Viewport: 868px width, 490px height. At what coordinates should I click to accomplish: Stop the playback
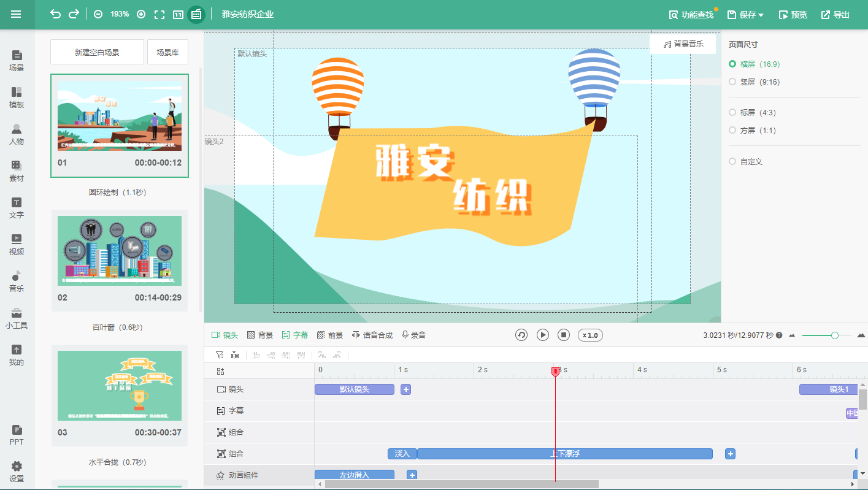click(564, 335)
